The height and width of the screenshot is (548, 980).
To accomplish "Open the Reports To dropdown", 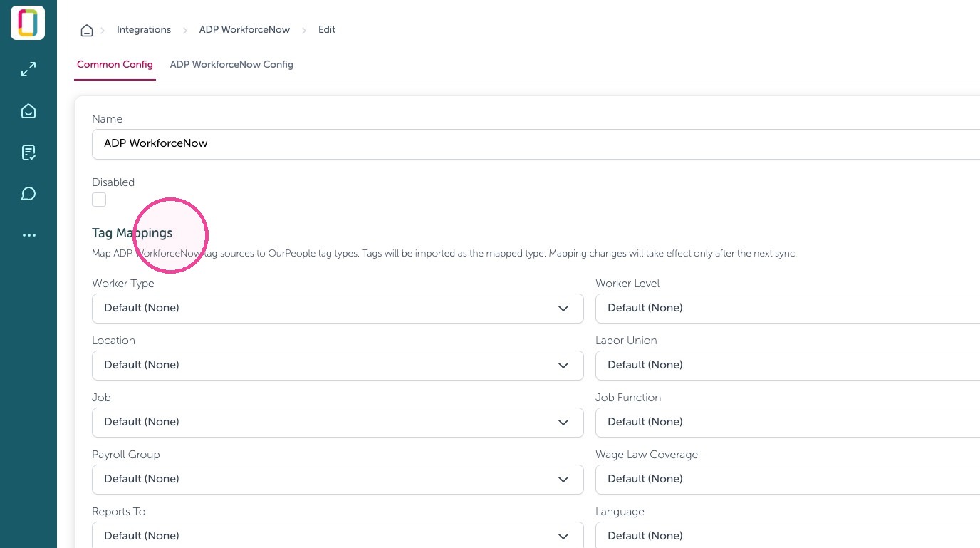I will [338, 535].
